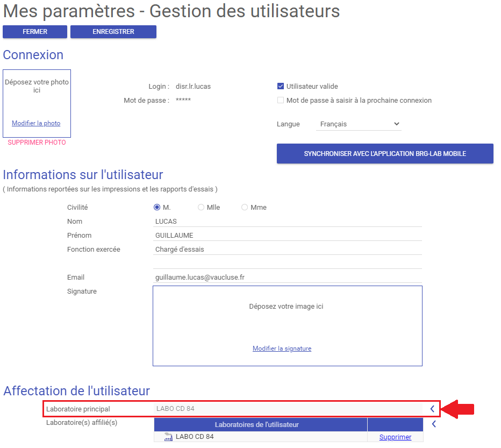
Task: Open the Langue dropdown
Action: pyautogui.click(x=359, y=124)
